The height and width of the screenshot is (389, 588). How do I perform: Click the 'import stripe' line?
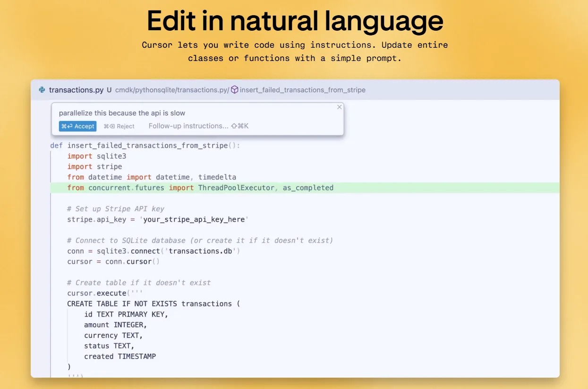click(x=94, y=166)
